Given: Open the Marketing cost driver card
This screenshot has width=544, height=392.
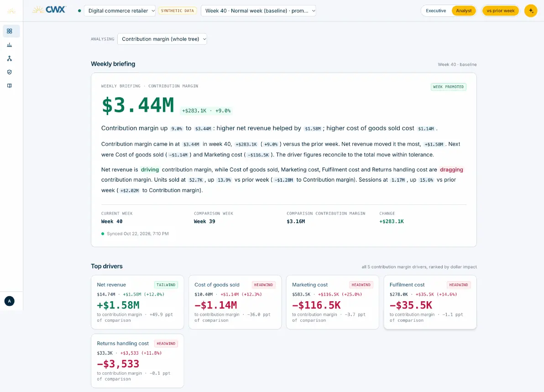Looking at the screenshot, I should pyautogui.click(x=332, y=302).
